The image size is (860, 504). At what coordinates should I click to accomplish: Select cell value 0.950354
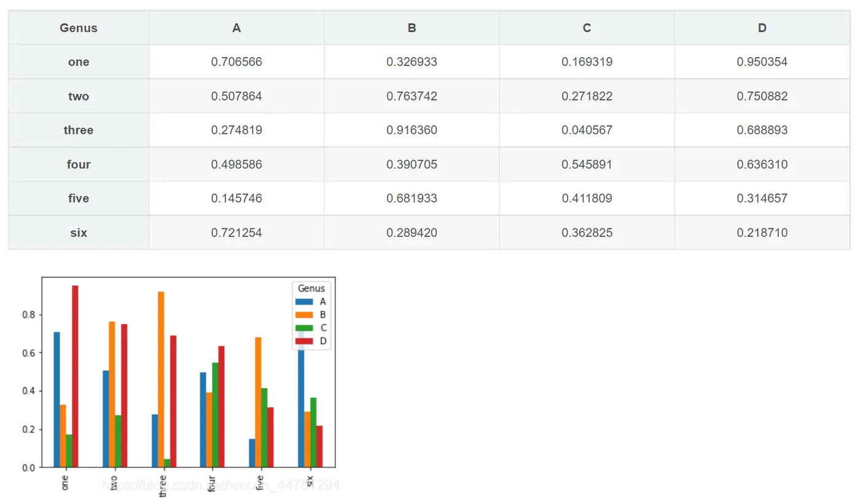point(762,62)
